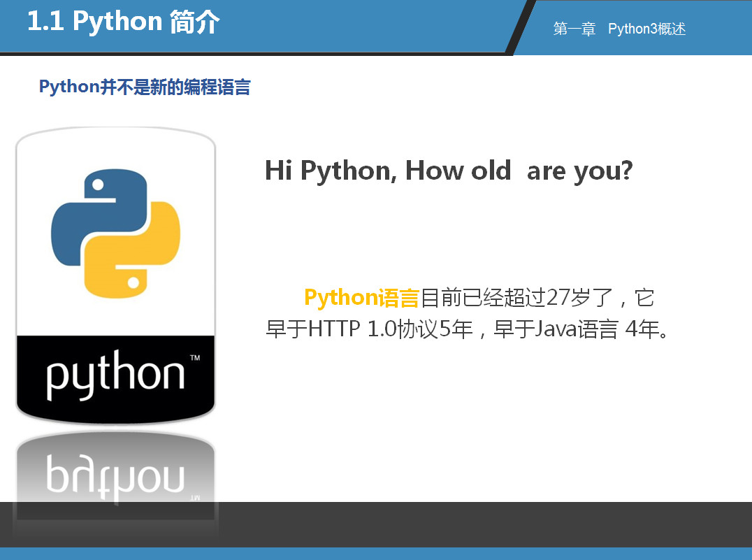Click the subtitle "Python并不是新的编程语言"

tap(145, 87)
